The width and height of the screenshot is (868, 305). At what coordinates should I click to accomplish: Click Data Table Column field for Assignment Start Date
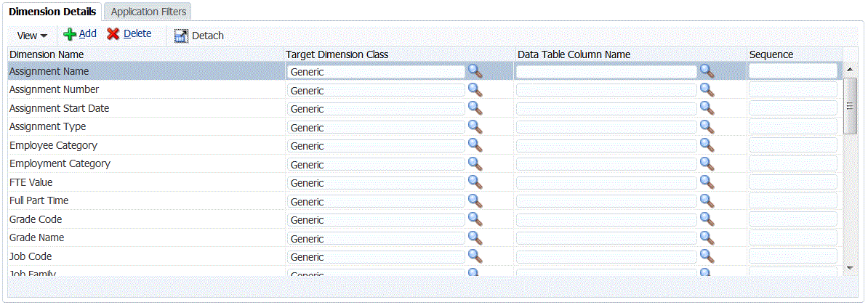point(606,108)
